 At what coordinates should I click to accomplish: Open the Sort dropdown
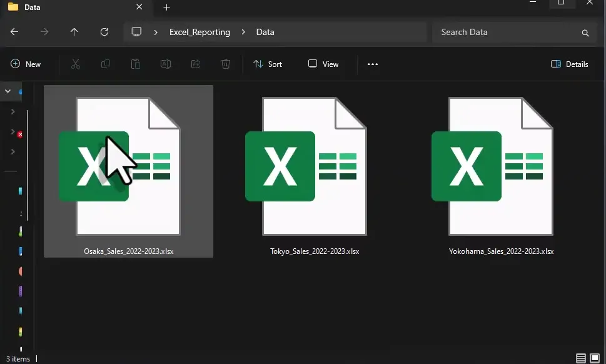click(x=268, y=64)
